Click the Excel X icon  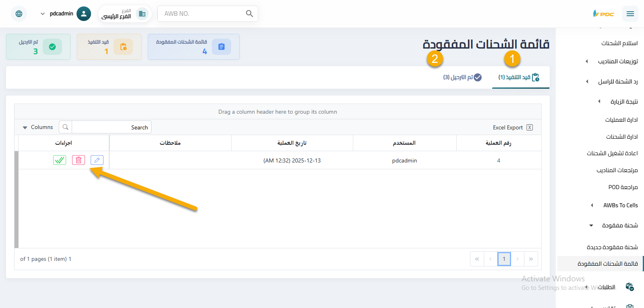530,127
